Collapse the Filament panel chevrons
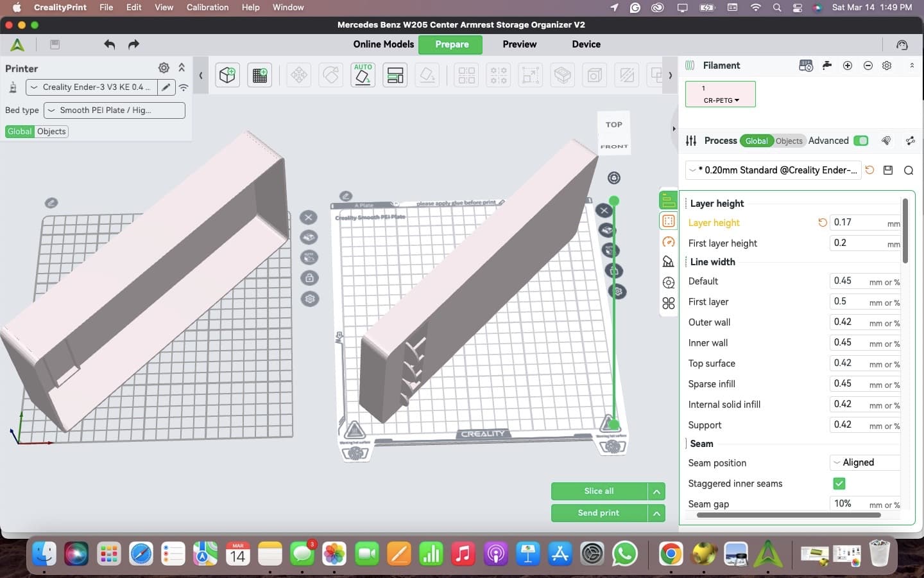This screenshot has width=924, height=578. 912,66
